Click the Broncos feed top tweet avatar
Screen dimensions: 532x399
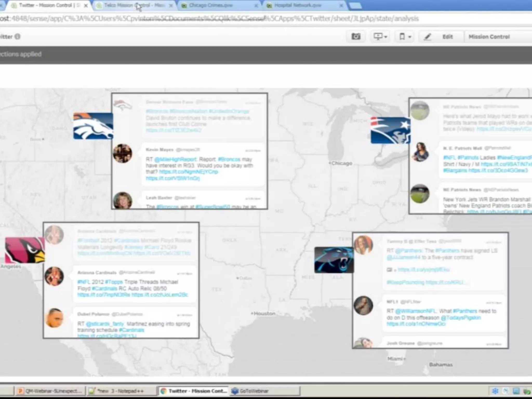click(123, 105)
